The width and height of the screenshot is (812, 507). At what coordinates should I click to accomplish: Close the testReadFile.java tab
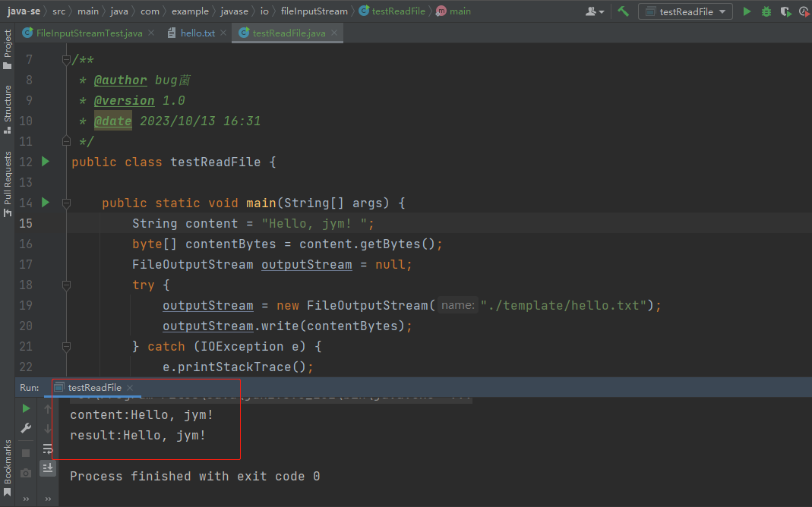click(334, 33)
